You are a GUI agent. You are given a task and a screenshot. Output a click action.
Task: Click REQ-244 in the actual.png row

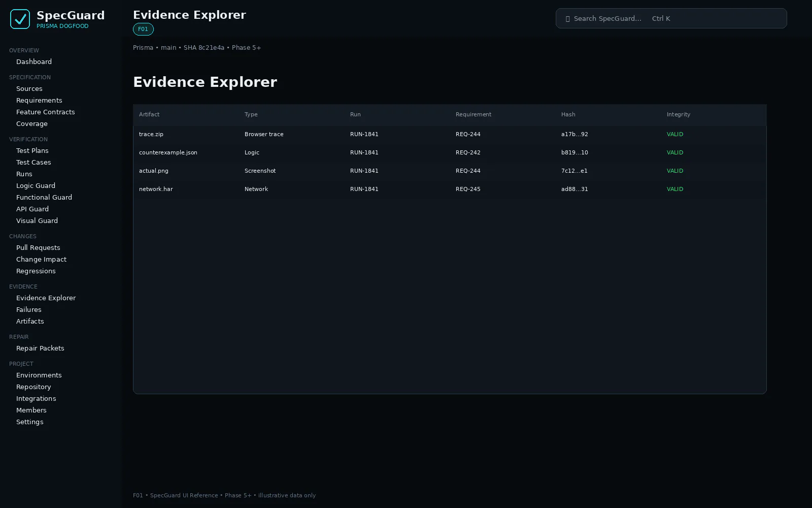pyautogui.click(x=468, y=171)
